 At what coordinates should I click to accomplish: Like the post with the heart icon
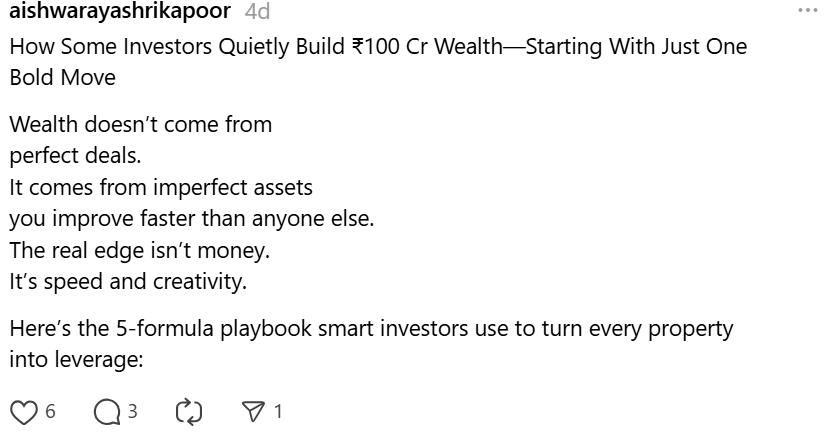coord(24,412)
